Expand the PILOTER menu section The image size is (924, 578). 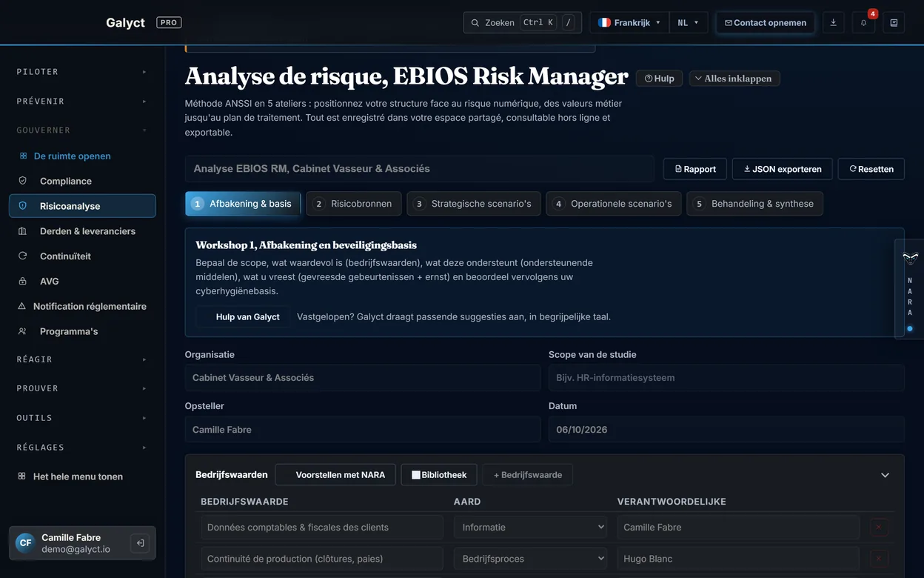tap(81, 72)
